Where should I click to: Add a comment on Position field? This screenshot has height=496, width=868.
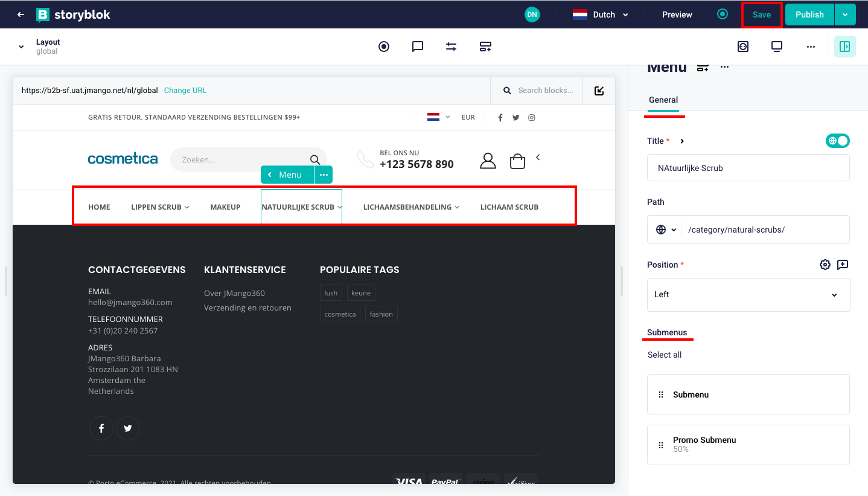click(843, 265)
